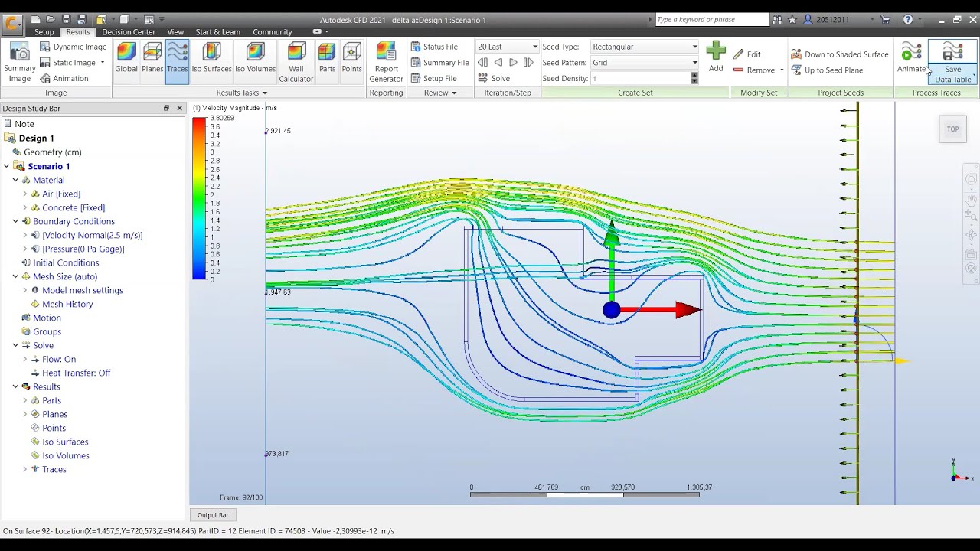Open the Summary File review
The height and width of the screenshot is (551, 980).
tap(439, 63)
